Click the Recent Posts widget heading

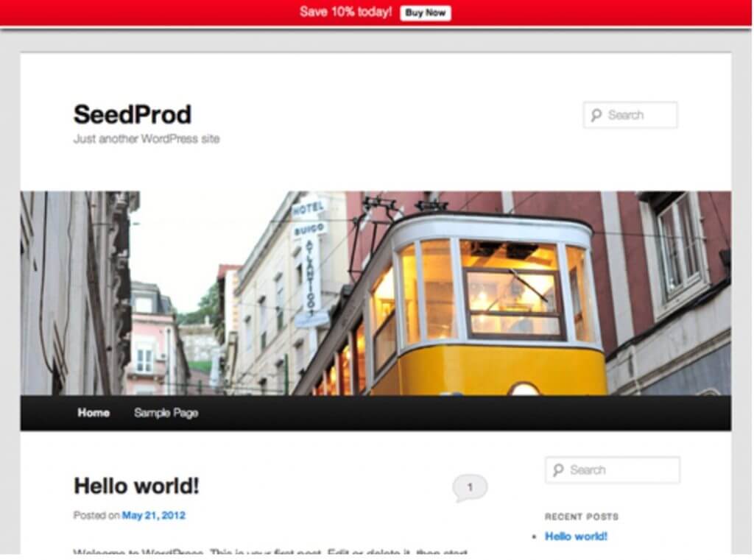[x=582, y=517]
